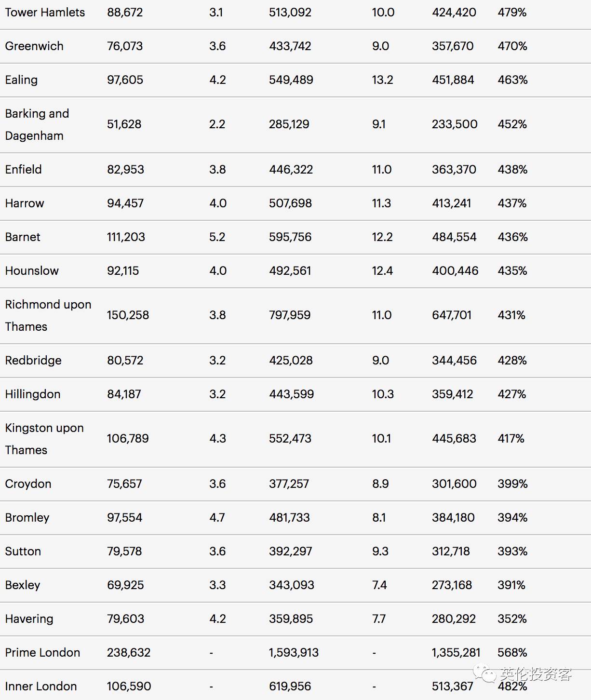Select the Richmond upon Thames label

coord(48,315)
